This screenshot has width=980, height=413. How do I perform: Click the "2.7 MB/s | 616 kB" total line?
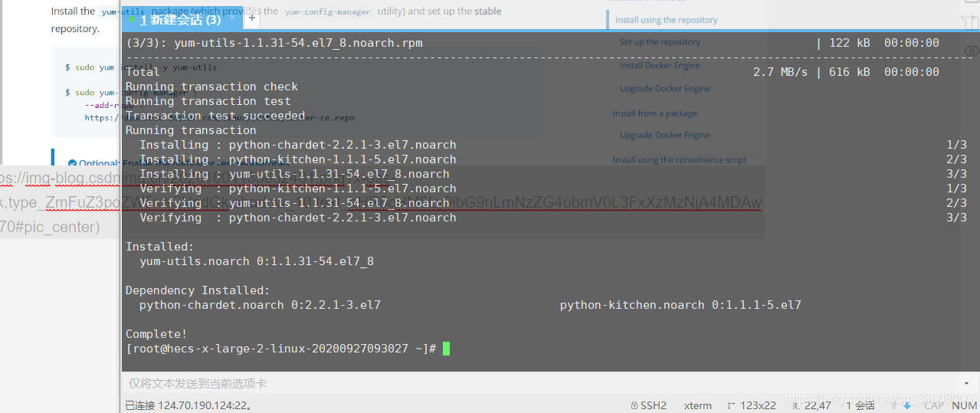846,72
